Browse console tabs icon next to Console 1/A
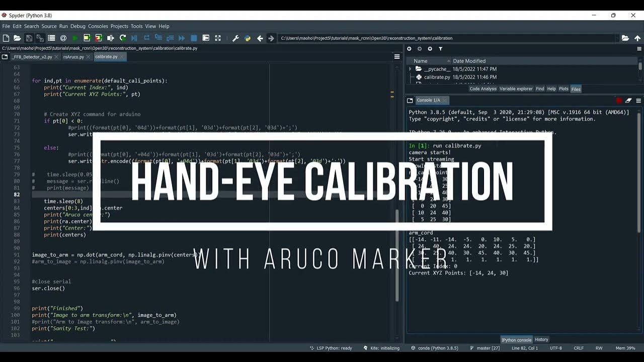This screenshot has width=644, height=362. pyautogui.click(x=410, y=101)
